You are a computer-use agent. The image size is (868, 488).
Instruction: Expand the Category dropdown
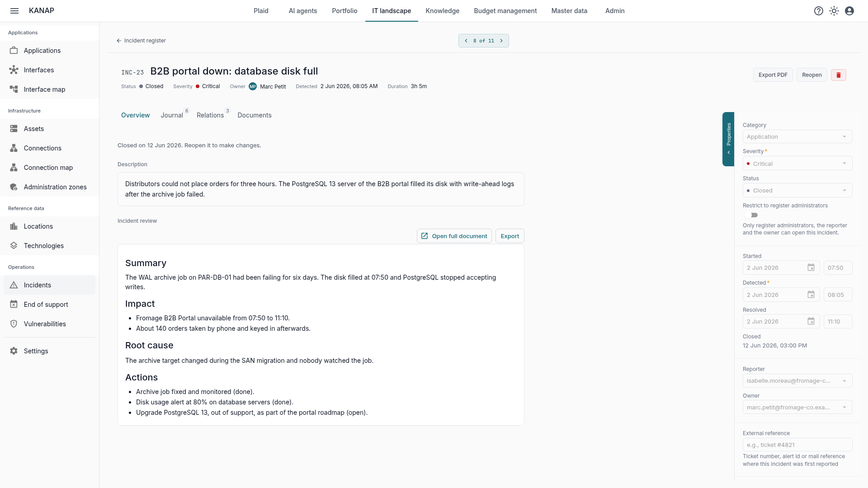tap(797, 137)
